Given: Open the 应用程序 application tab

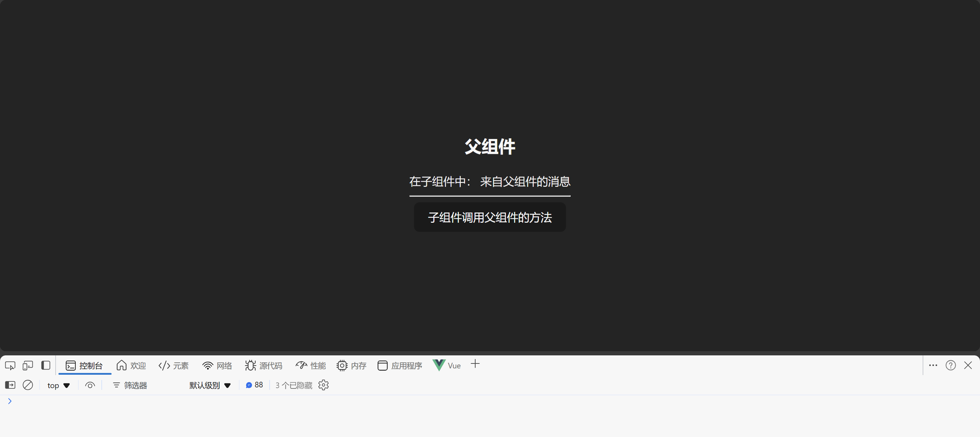Looking at the screenshot, I should [400, 366].
